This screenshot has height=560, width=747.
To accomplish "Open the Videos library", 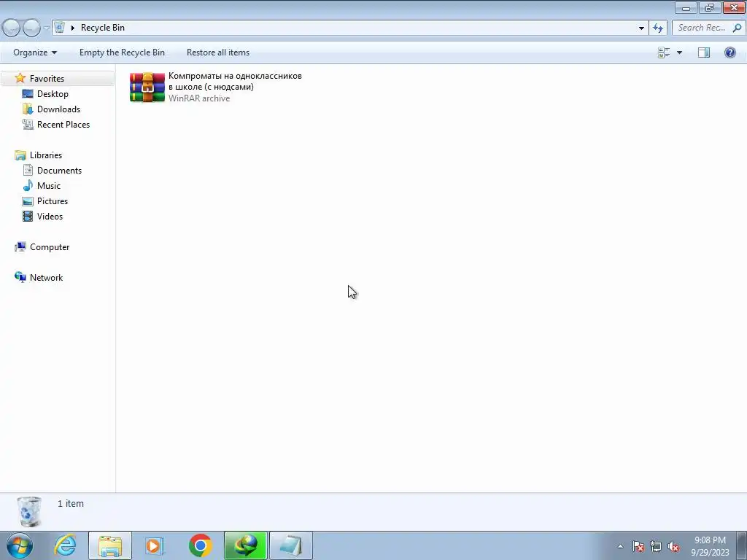I will point(50,216).
